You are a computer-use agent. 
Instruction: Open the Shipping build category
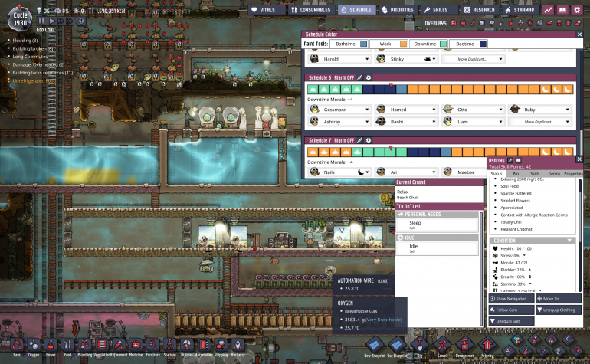point(221,345)
